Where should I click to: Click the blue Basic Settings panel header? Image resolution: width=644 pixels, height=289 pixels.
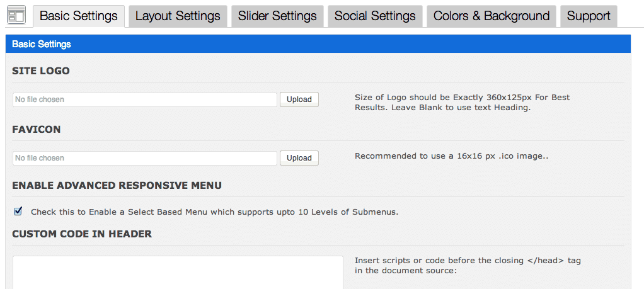[x=318, y=44]
